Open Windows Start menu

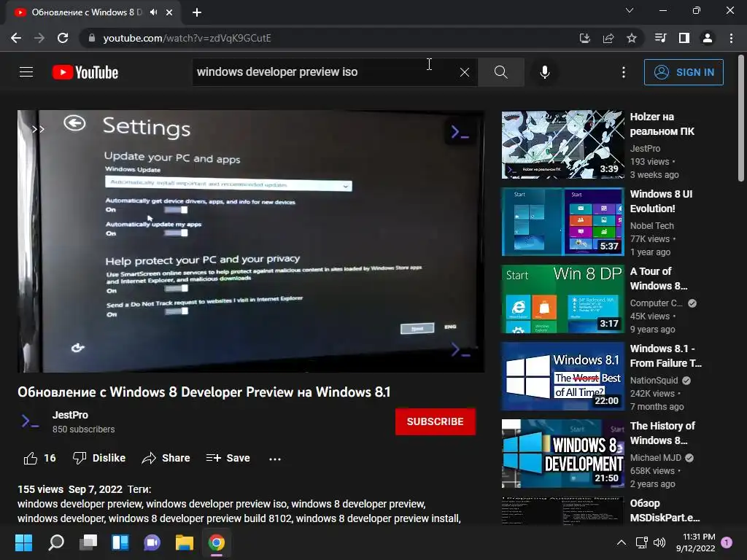[x=23, y=542]
